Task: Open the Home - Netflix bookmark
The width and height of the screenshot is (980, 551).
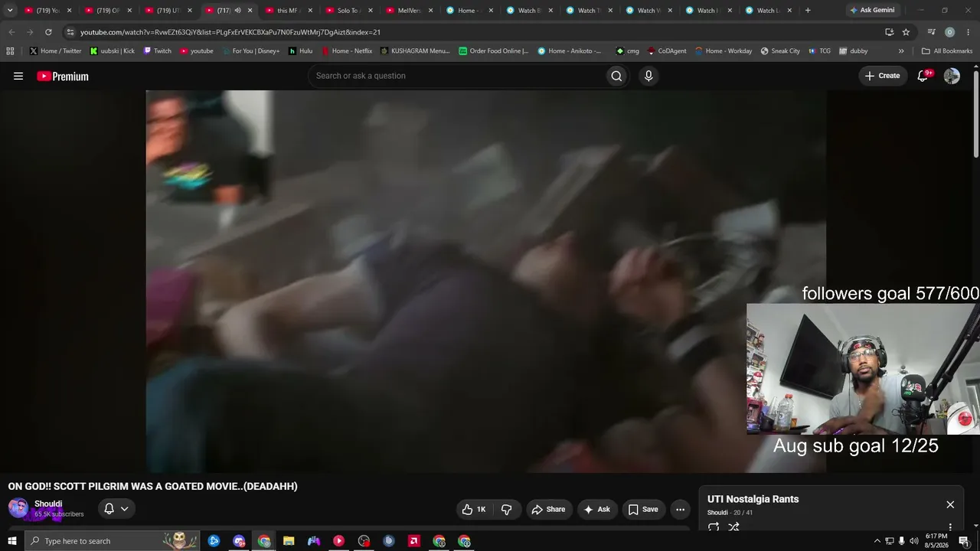Action: tap(347, 51)
